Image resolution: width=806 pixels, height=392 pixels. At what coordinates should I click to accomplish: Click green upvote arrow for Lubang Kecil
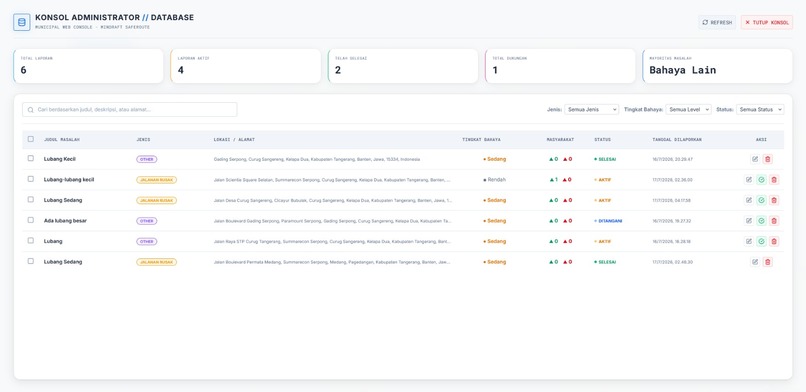[551, 159]
